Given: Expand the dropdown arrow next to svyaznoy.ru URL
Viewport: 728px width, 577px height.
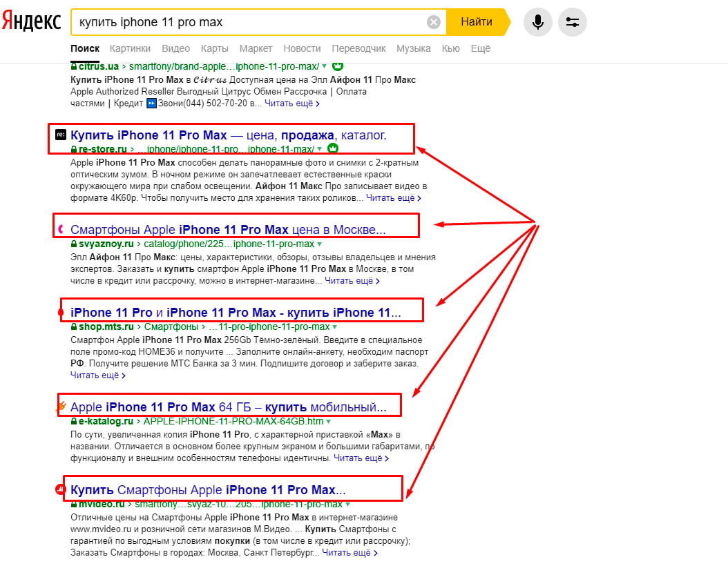Looking at the screenshot, I should (319, 244).
